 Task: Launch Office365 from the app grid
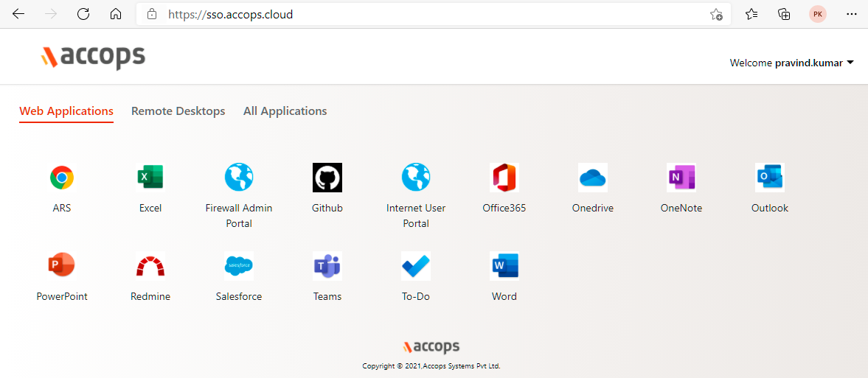tap(504, 178)
